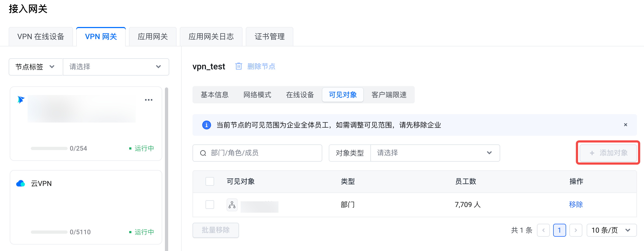Check the department row checkbox
644x251 pixels.
point(210,205)
